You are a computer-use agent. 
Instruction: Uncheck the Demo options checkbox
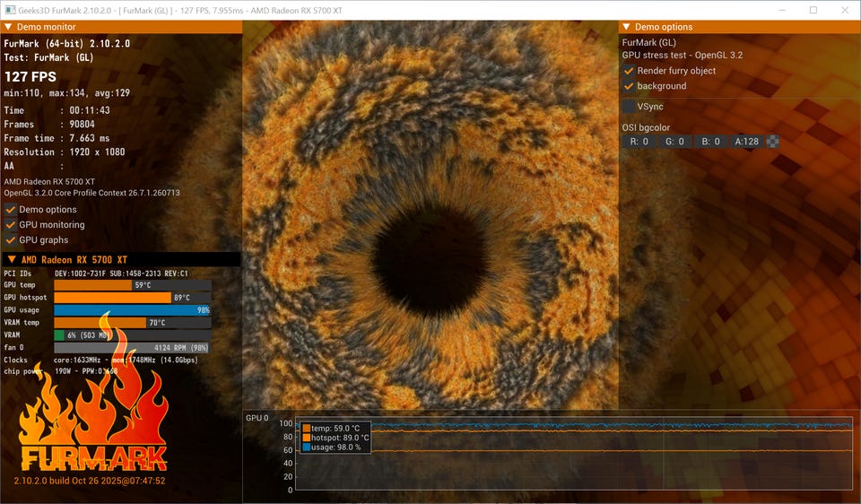[x=11, y=210]
